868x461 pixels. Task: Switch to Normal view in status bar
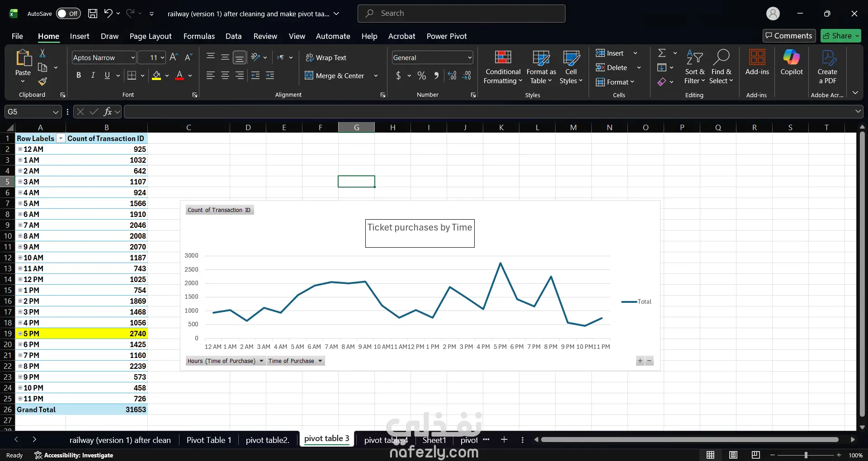[x=711, y=455]
